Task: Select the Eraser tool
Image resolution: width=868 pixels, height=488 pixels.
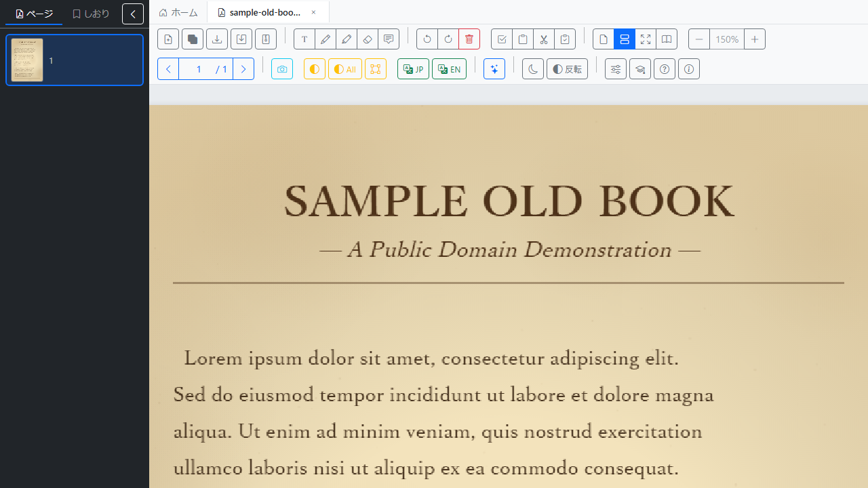Action: 368,39
